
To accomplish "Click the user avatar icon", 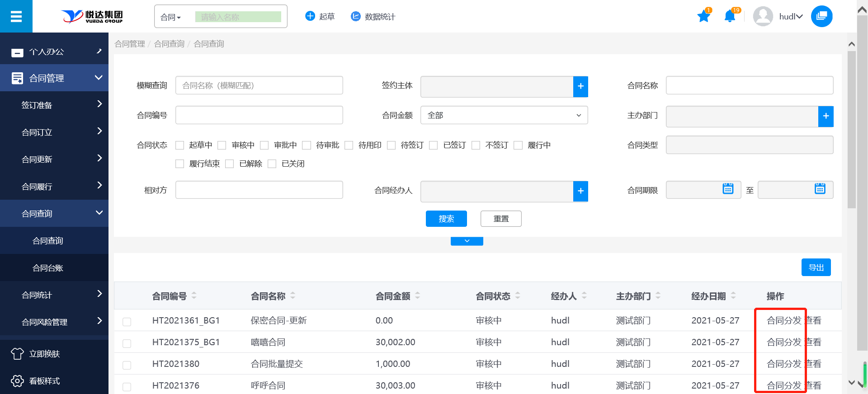I will [763, 17].
